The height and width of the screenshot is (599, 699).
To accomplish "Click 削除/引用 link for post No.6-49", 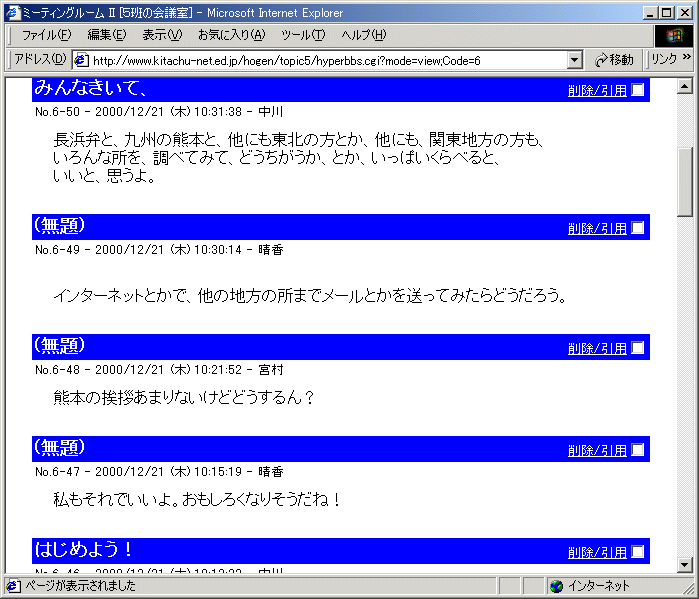I will 597,229.
